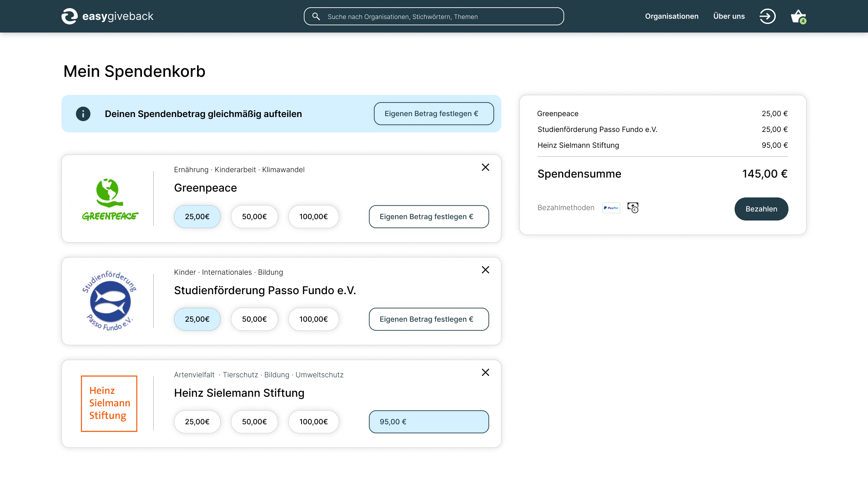Select 50,00€ for Studienförderung Passo Fundo
The width and height of the screenshot is (868, 488).
point(255,319)
